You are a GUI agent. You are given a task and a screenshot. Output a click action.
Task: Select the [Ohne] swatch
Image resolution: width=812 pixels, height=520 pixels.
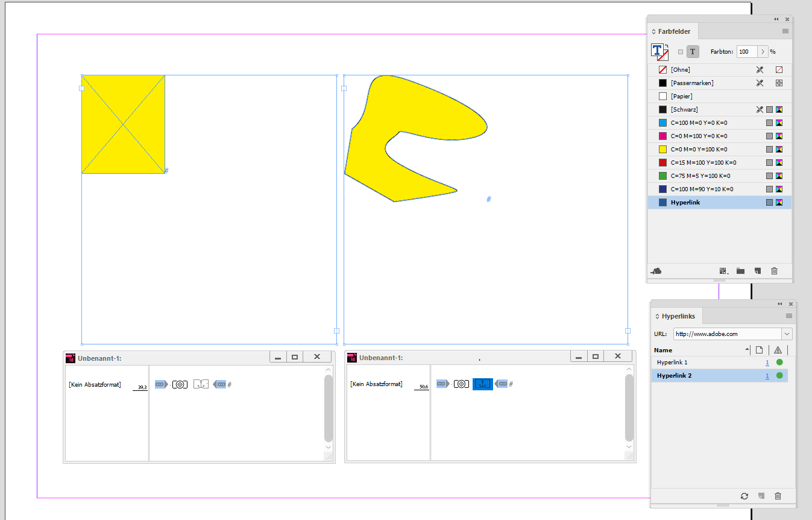tap(720, 69)
